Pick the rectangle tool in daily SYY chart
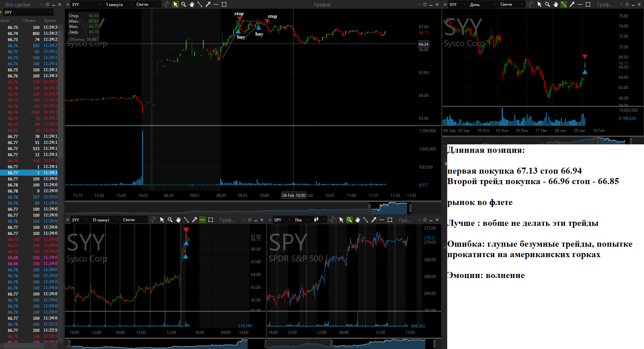The width and height of the screenshot is (644, 349). point(588,4)
